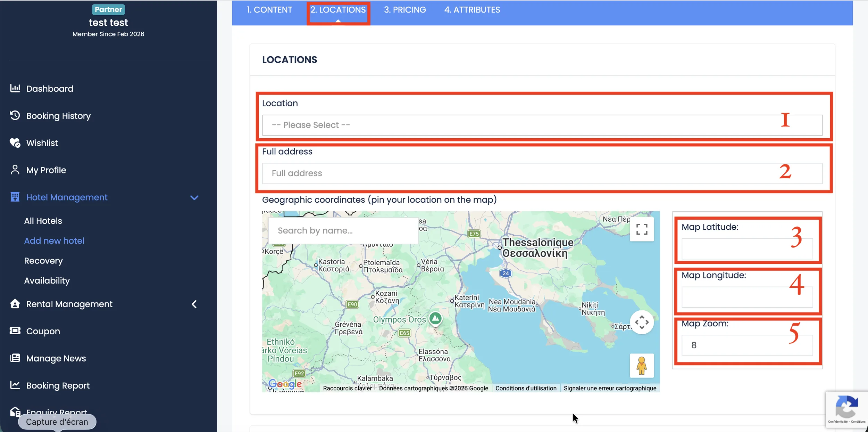Click the Street View pegman icon
The image size is (868, 432).
[642, 366]
